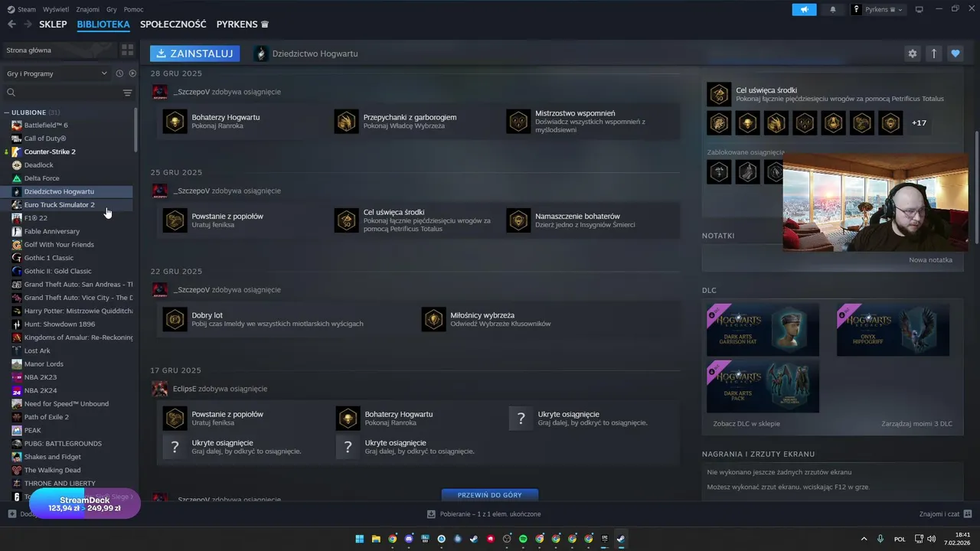Open Mistrzostwo wspomnień achievement icon
This screenshot has width=980, height=551.
518,121
